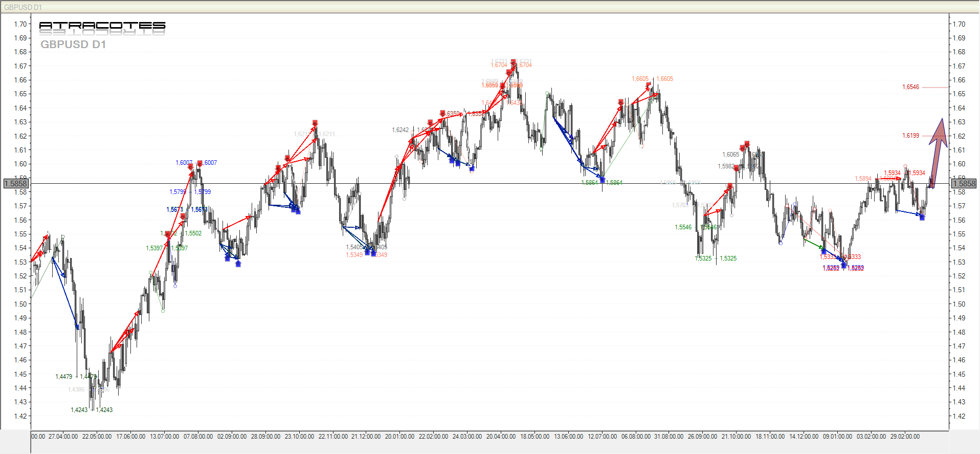Screen dimensions: 980x454
Task: Click the 14.12:00.00 date on time axis
Action: pos(804,437)
